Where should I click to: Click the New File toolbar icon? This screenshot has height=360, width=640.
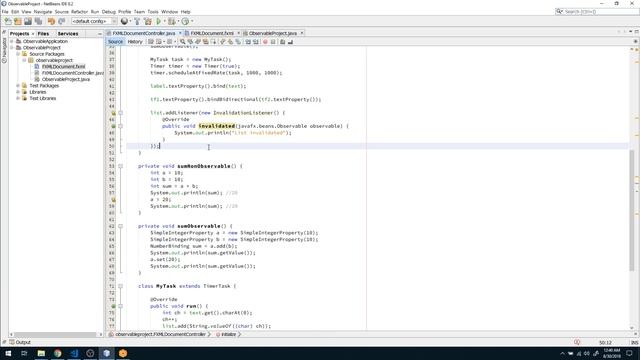click(8, 21)
